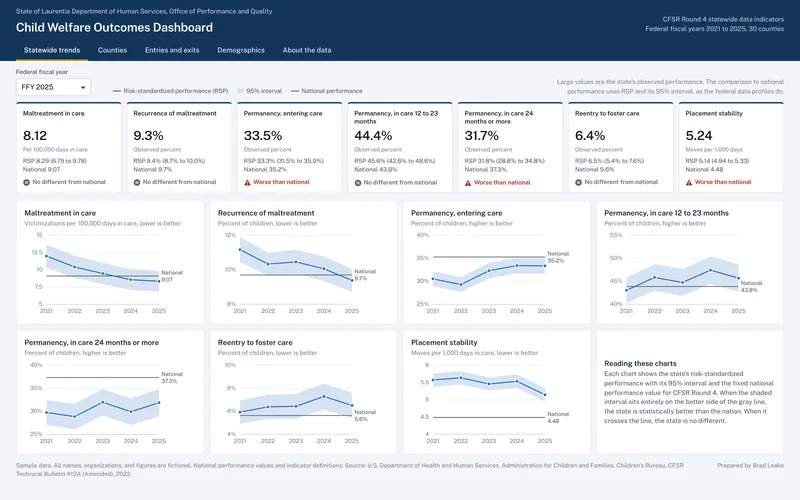Click the neutral status icon on Recurrence of maltreatment card

137,182
